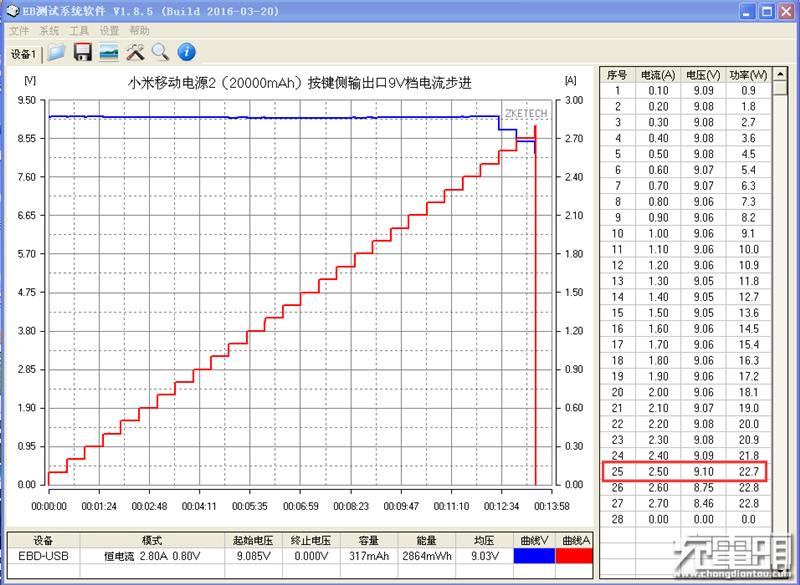Click the 2864mWh energy cell
This screenshot has width=800, height=585.
(x=427, y=556)
